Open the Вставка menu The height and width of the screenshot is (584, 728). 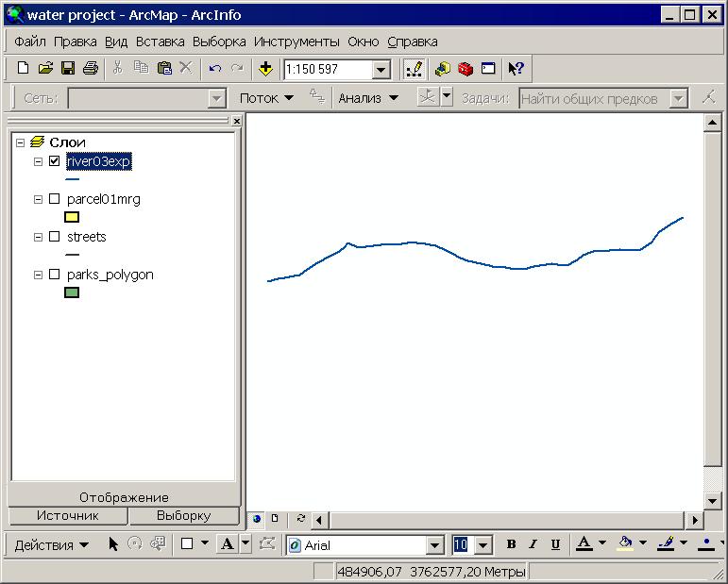[x=160, y=42]
